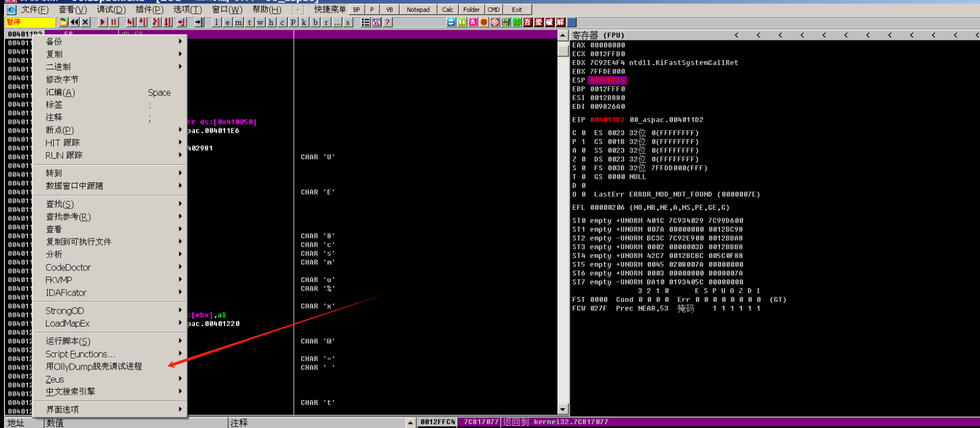Show source with the 's' button
Viewport: 980px width, 428px height.
point(348,22)
